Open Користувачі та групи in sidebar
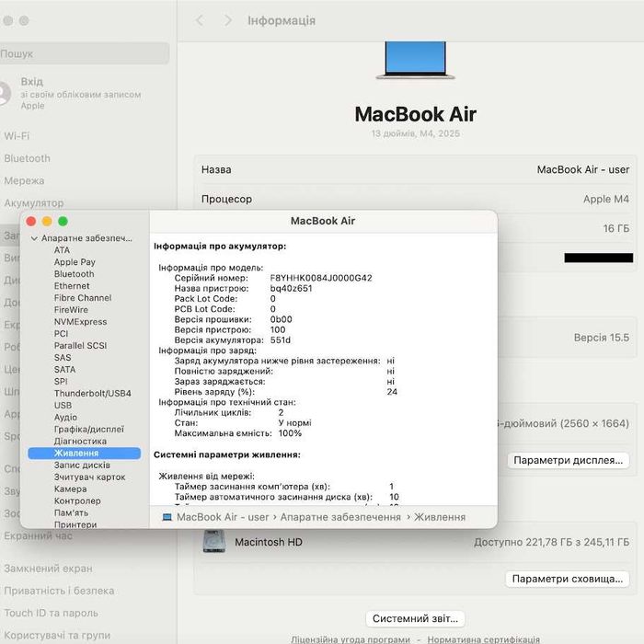Viewport: 644px width, 644px height. (x=57, y=635)
